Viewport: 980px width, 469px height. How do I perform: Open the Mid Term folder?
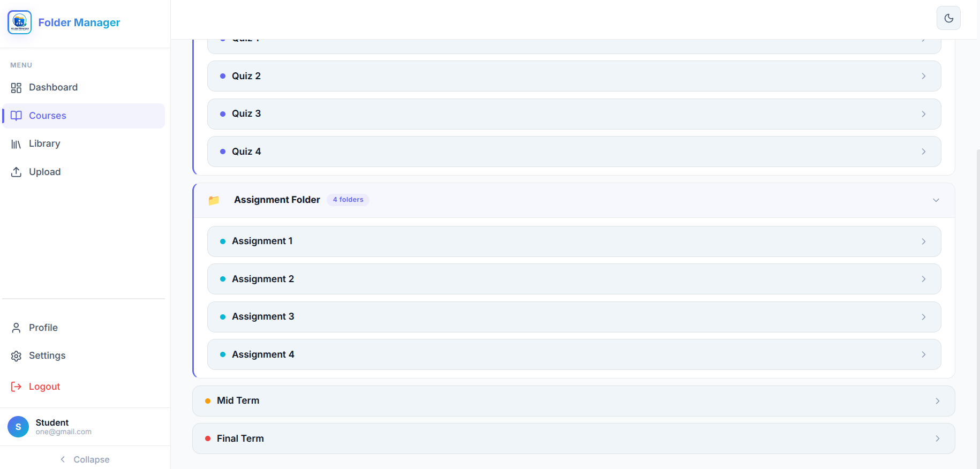(x=574, y=401)
